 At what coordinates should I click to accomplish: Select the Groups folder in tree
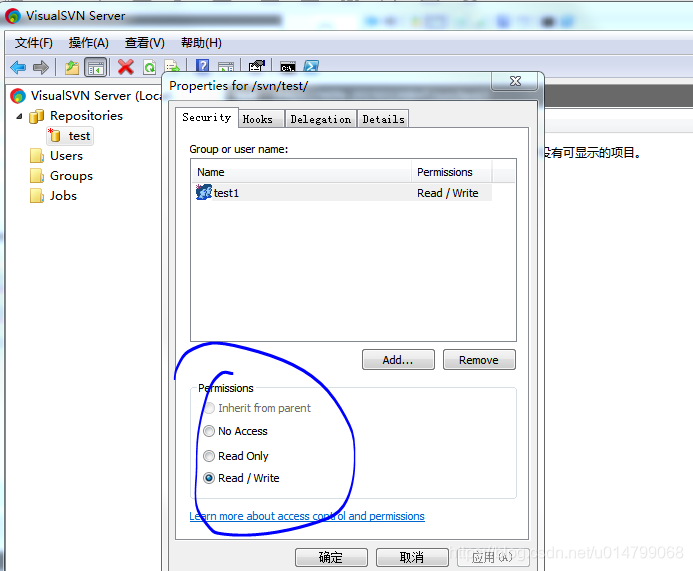[61, 175]
